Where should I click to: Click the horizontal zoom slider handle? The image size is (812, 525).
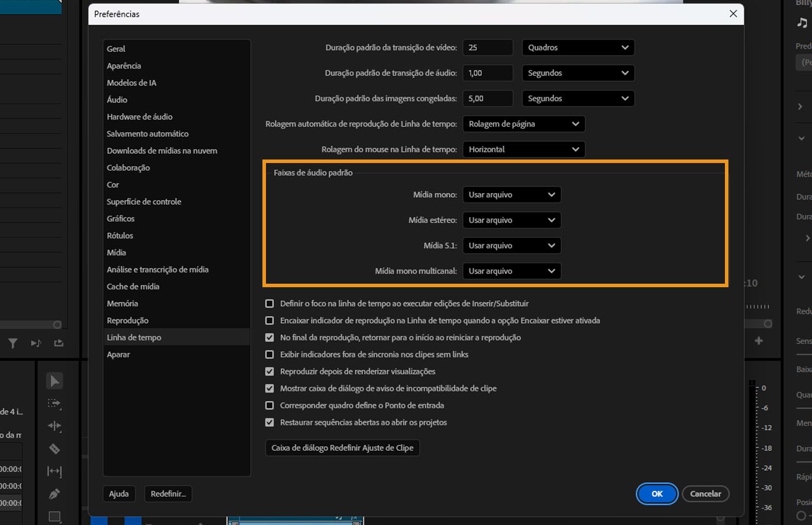coord(57,324)
